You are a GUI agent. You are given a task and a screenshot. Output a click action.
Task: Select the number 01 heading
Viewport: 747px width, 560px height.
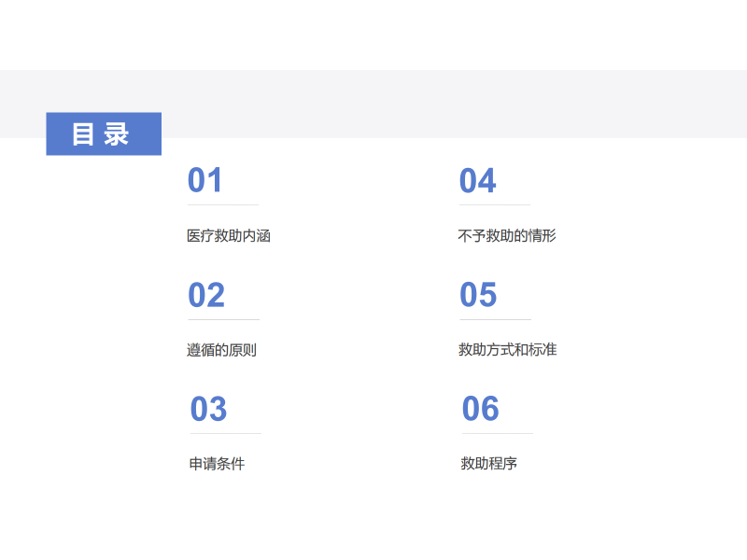pyautogui.click(x=205, y=180)
